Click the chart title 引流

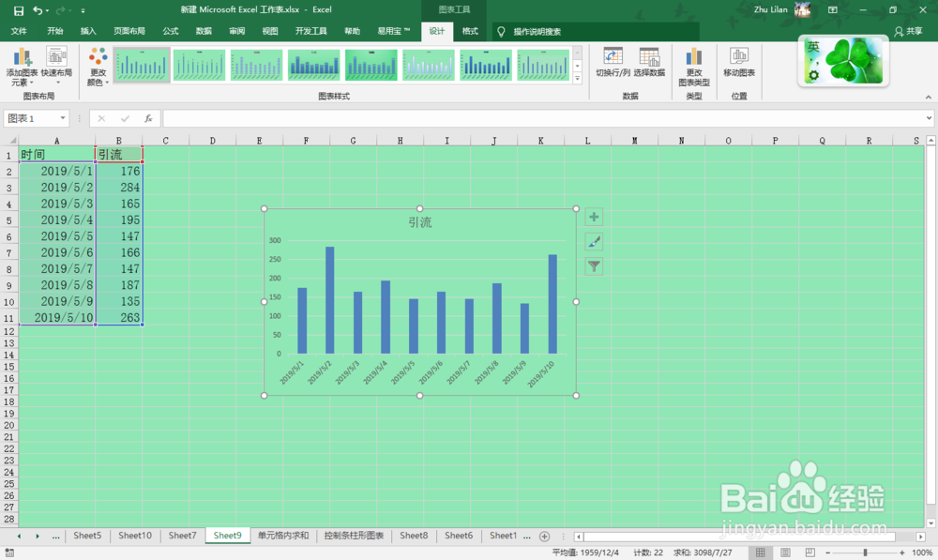(420, 222)
